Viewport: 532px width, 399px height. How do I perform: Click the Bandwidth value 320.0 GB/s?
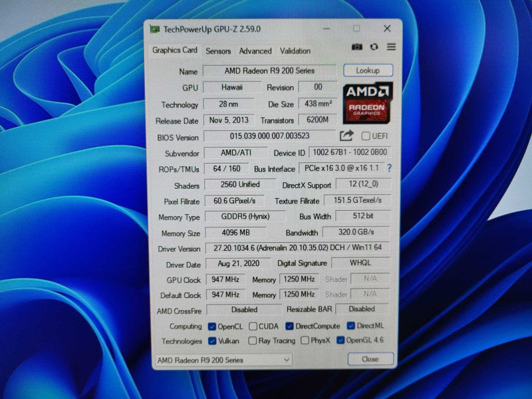356,232
